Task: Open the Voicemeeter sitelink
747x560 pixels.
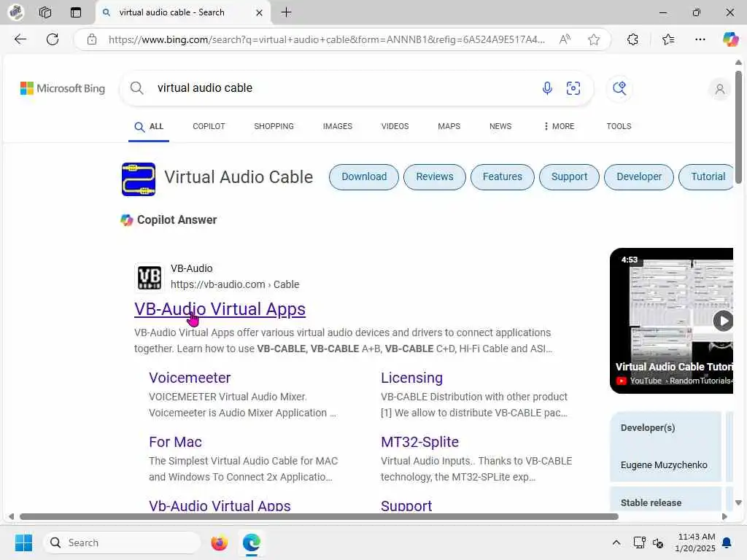Action: [x=190, y=378]
